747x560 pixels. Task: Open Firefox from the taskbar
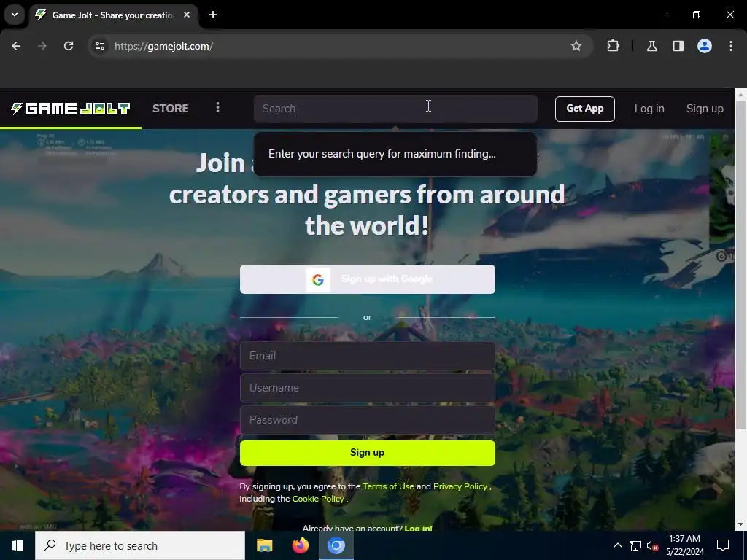[x=300, y=545]
